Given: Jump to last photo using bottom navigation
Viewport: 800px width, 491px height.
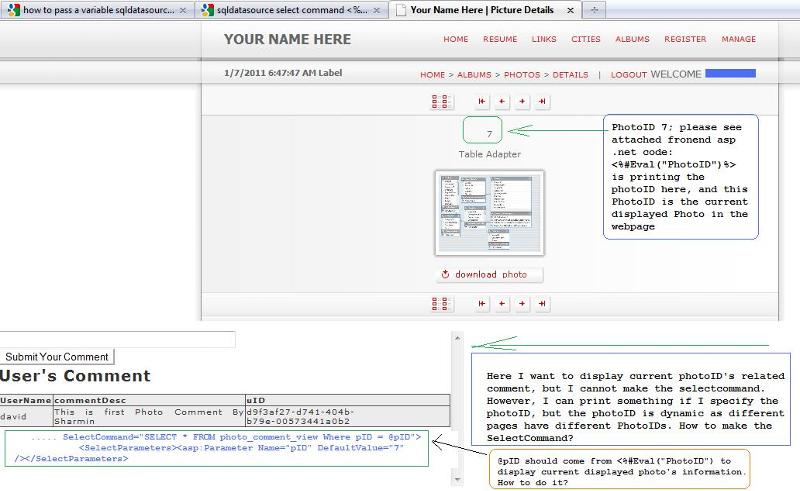Looking at the screenshot, I should [x=542, y=303].
